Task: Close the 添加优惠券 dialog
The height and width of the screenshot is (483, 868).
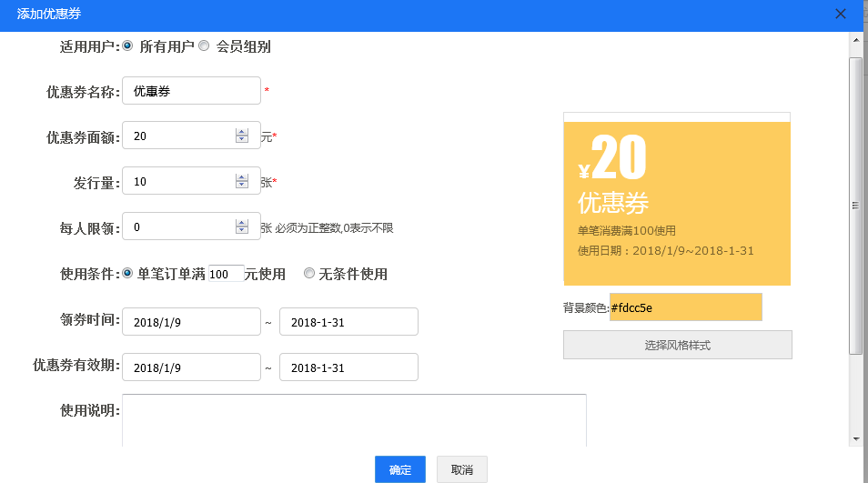Action: pyautogui.click(x=841, y=14)
